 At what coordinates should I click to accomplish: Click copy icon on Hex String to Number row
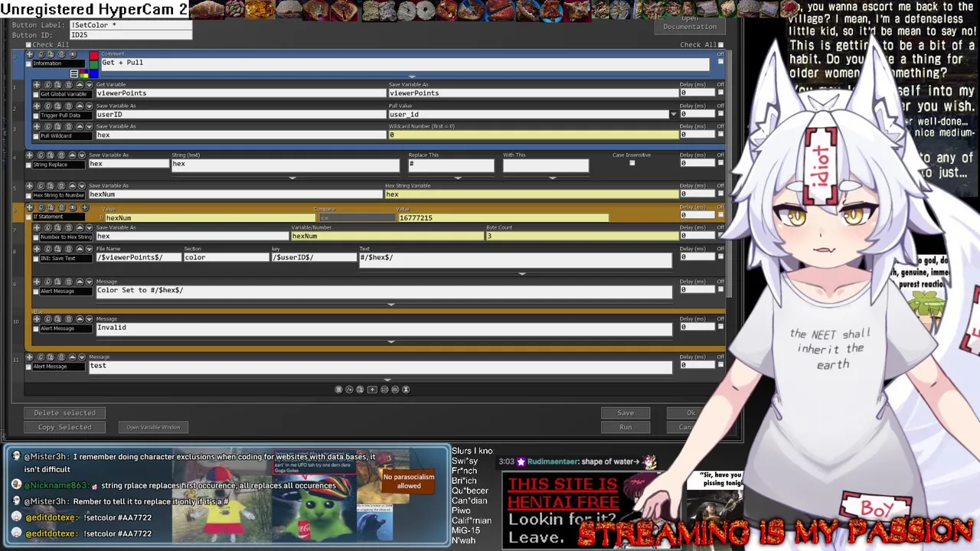click(x=41, y=186)
